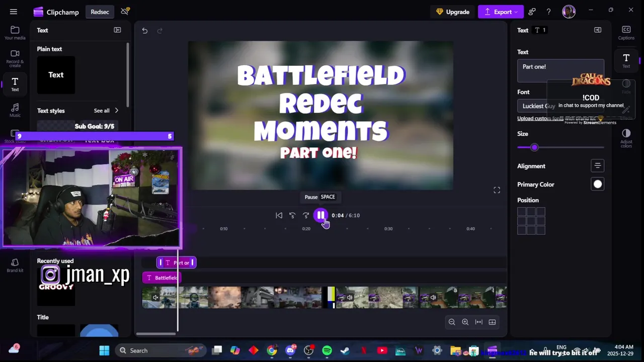This screenshot has width=644, height=362.
Task: Mute the video clip after the color bars
Action: (350, 298)
